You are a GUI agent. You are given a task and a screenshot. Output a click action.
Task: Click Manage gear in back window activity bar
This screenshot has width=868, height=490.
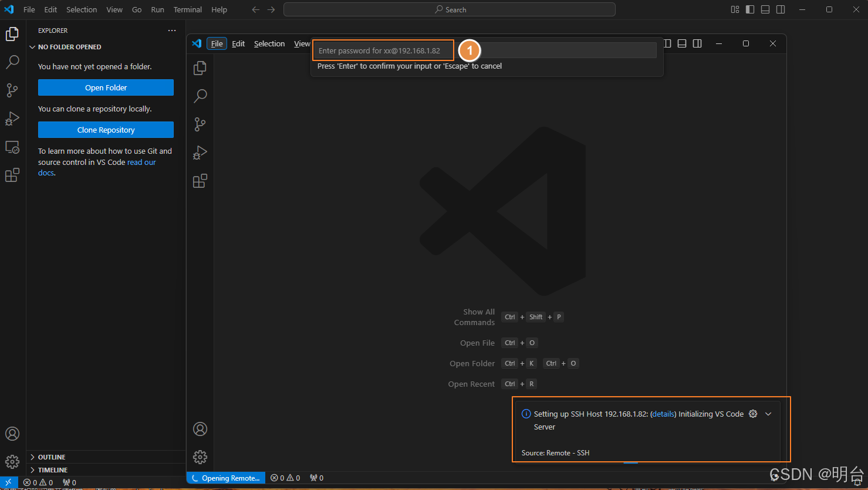pos(12,462)
